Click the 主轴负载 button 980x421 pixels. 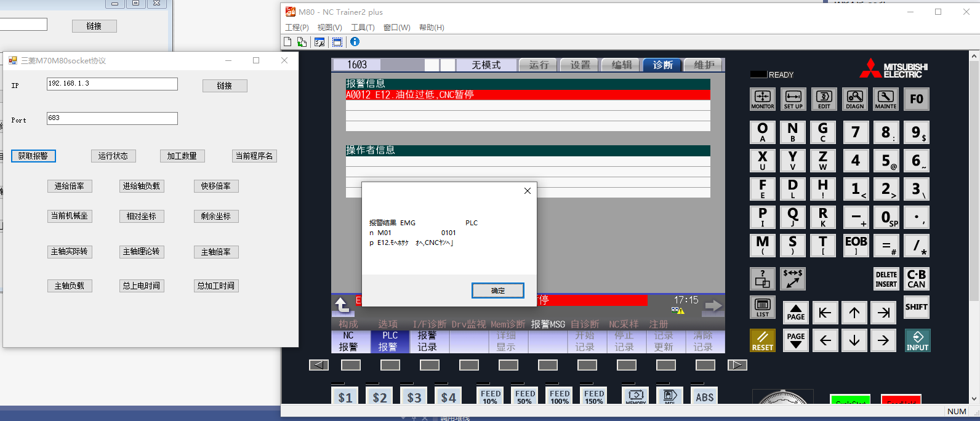[x=70, y=286]
